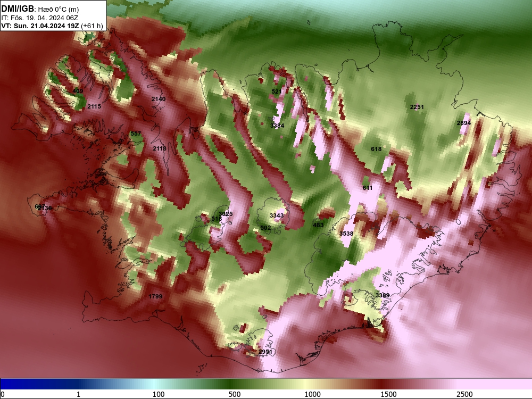Click the 483 height label
This screenshot has width=532, height=399.
pos(318,225)
